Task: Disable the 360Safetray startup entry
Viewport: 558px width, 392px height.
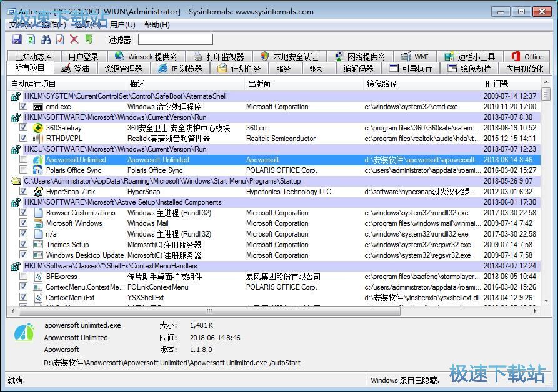Action: point(24,127)
